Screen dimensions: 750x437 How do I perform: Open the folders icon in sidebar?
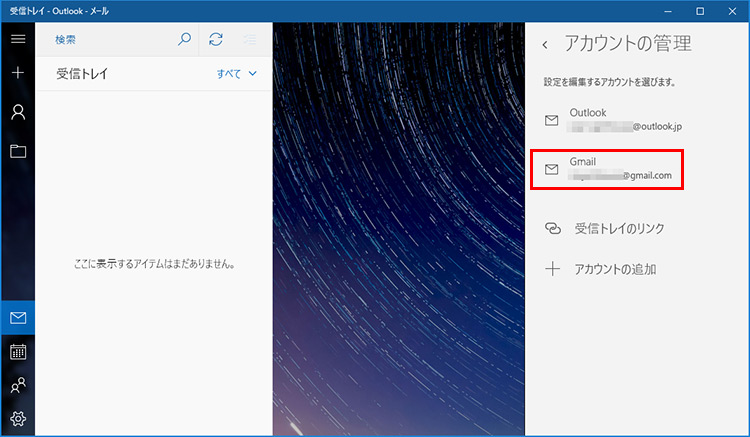click(17, 151)
